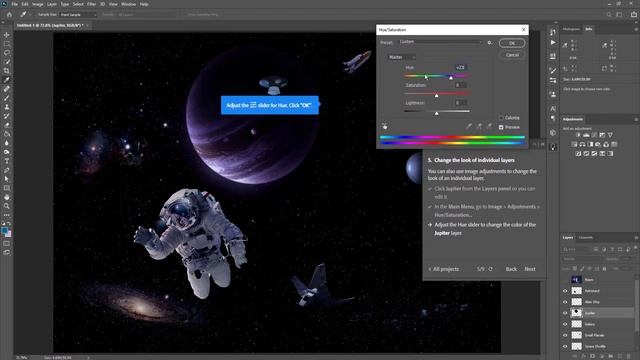Image resolution: width=640 pixels, height=360 pixels.
Task: Select the Brush tool
Action: [7, 98]
